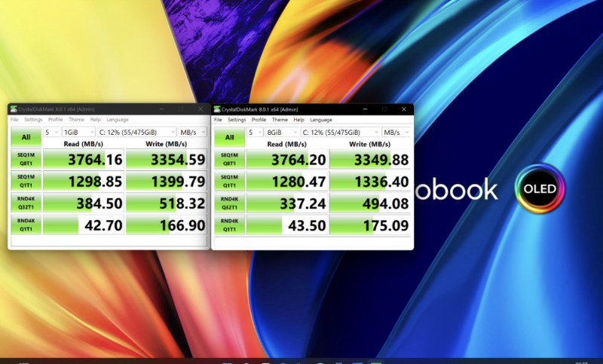Expand the MB/s unit dropdown in the 1GiB window
The image size is (603, 364).
(193, 132)
